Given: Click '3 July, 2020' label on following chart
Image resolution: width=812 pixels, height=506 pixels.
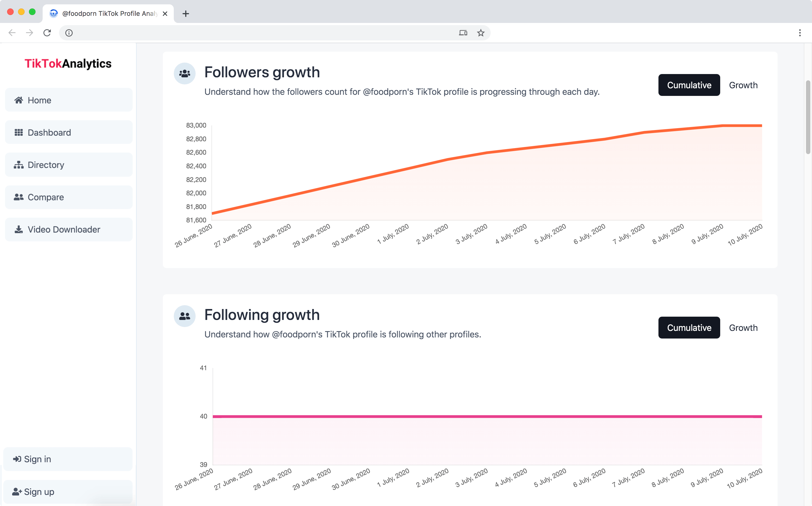Looking at the screenshot, I should point(471,478).
